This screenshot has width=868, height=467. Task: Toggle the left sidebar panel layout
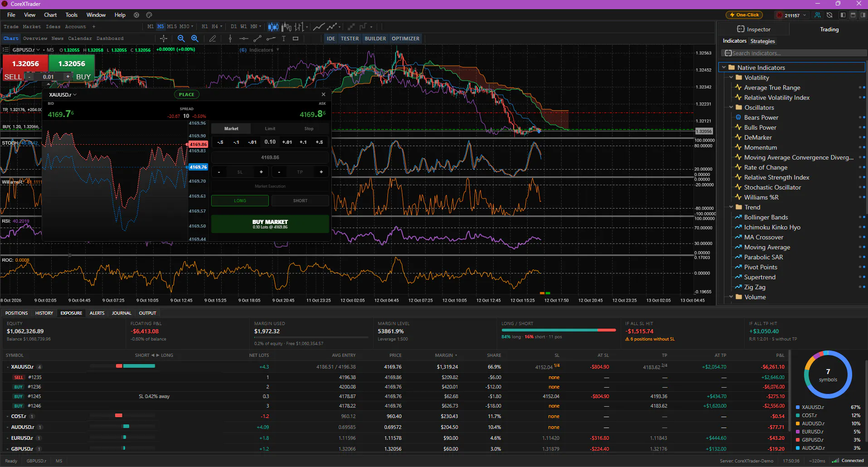[843, 15]
